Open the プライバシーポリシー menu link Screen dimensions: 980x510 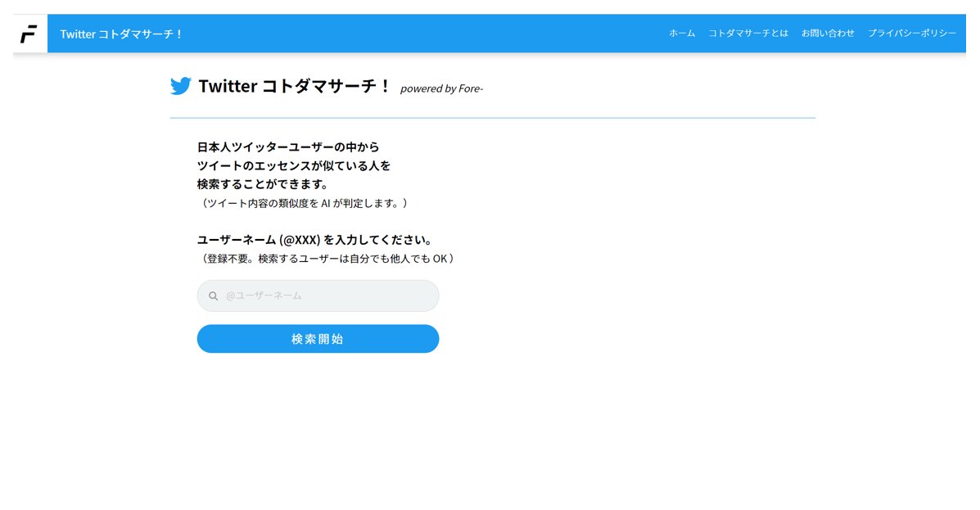tap(912, 33)
